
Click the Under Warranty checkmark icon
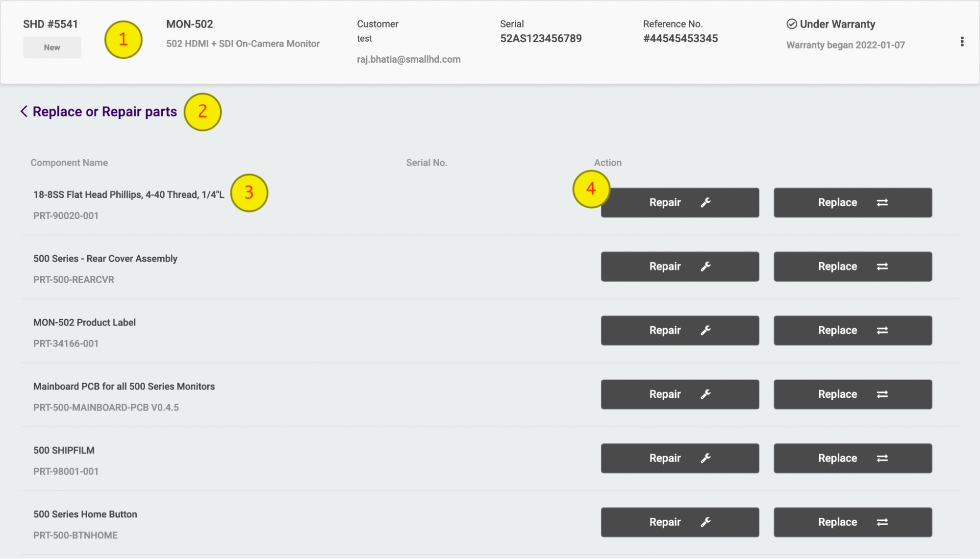tap(791, 24)
